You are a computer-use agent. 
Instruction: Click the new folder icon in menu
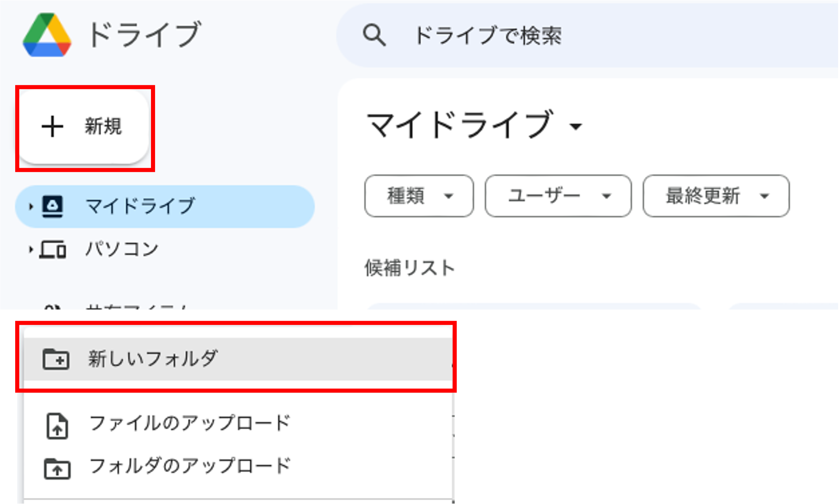(x=56, y=359)
